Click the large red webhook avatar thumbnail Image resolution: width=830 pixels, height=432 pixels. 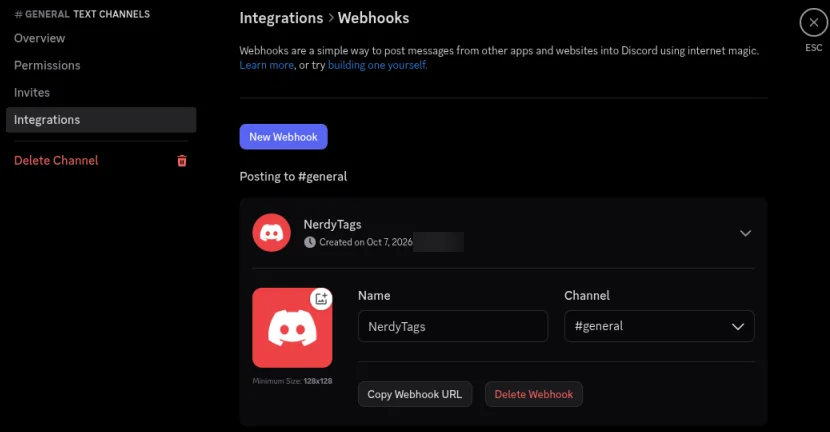point(292,328)
